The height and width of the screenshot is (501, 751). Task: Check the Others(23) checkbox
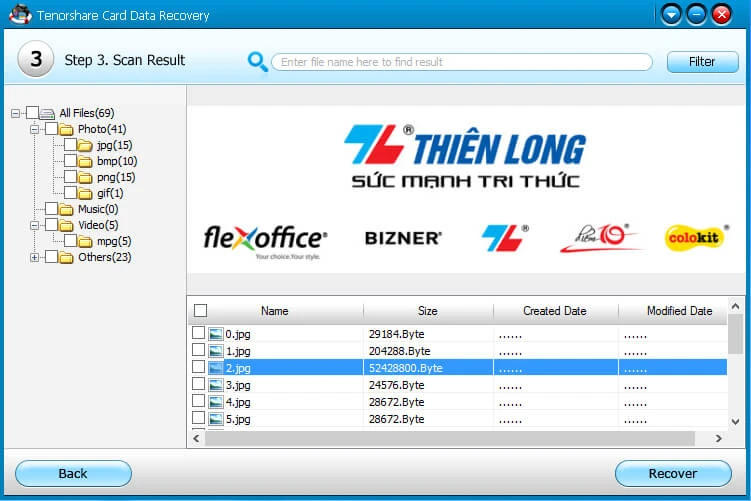[x=51, y=256]
